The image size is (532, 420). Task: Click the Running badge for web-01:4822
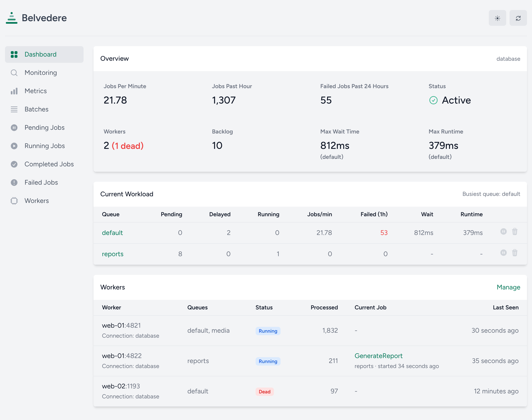coord(268,361)
